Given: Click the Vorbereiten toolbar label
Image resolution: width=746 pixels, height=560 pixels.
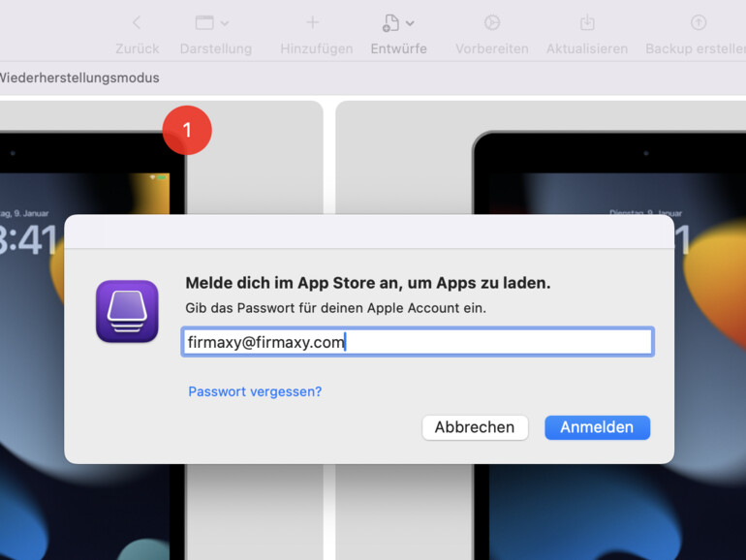Looking at the screenshot, I should (x=492, y=48).
